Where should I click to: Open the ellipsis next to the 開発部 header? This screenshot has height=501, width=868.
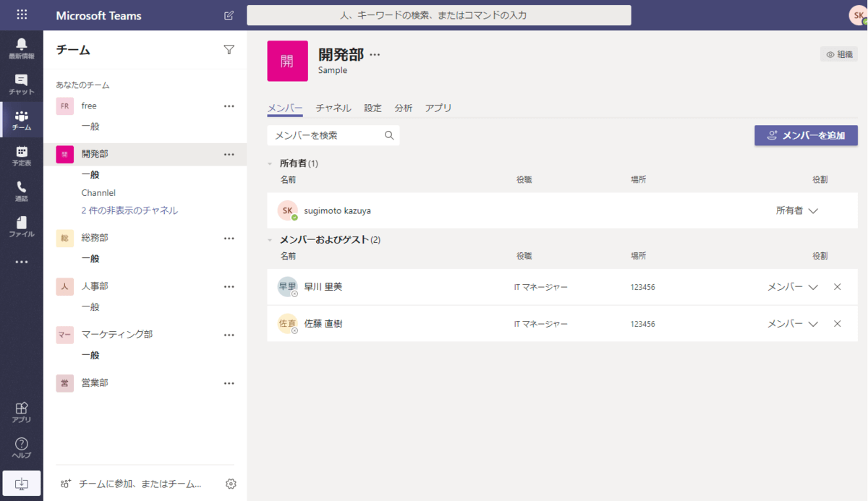[x=375, y=55]
